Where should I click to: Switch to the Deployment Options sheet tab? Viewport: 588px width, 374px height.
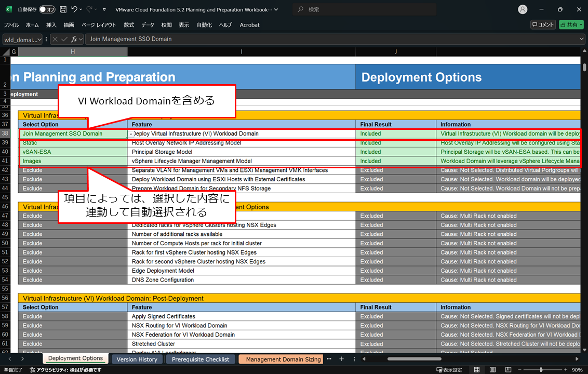pyautogui.click(x=75, y=358)
